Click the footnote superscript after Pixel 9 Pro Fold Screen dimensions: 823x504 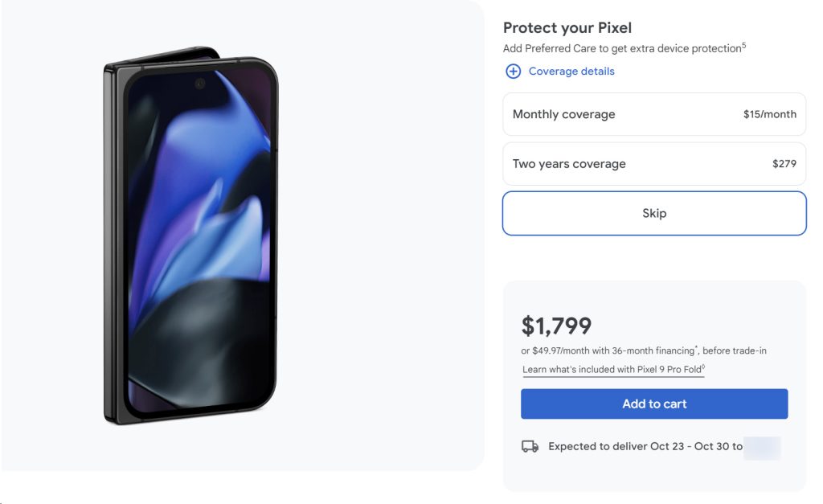(x=703, y=367)
